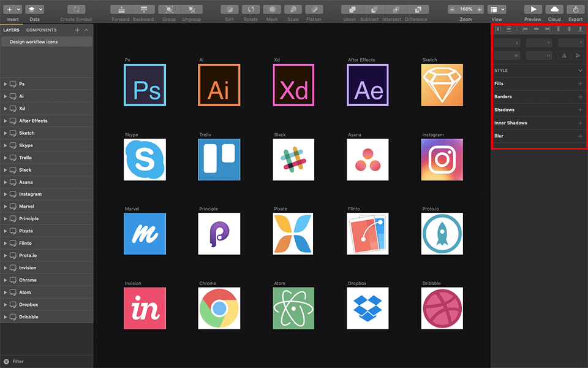Switch to the Components tab
Viewport: 588px width, 368px height.
42,29
